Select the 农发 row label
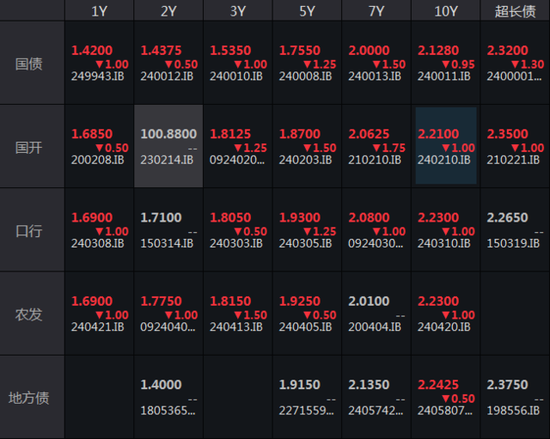 (x=29, y=314)
